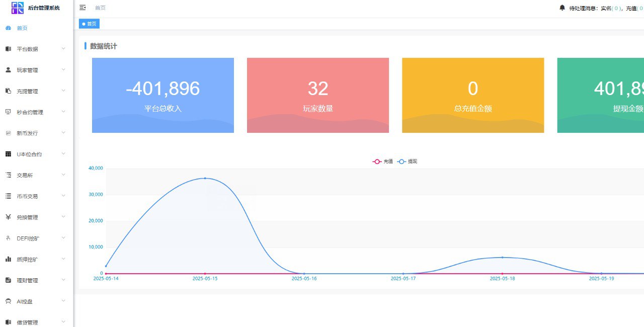Click the blue 平台总收入 card

(163, 95)
